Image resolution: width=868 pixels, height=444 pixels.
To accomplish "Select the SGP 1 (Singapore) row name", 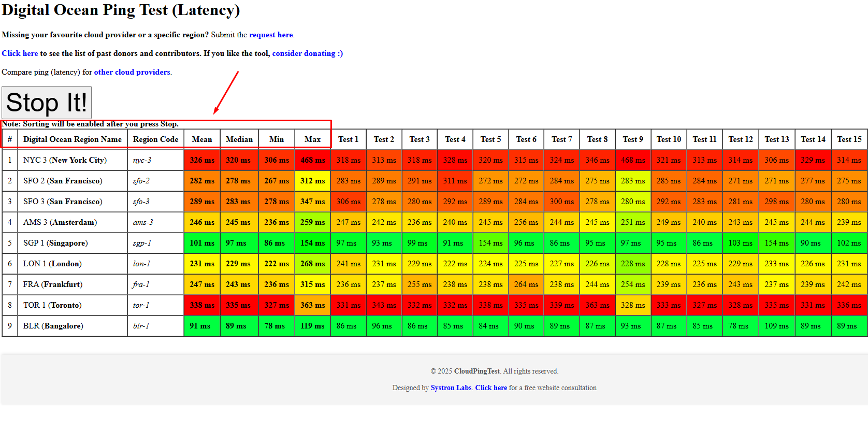I will (x=55, y=243).
